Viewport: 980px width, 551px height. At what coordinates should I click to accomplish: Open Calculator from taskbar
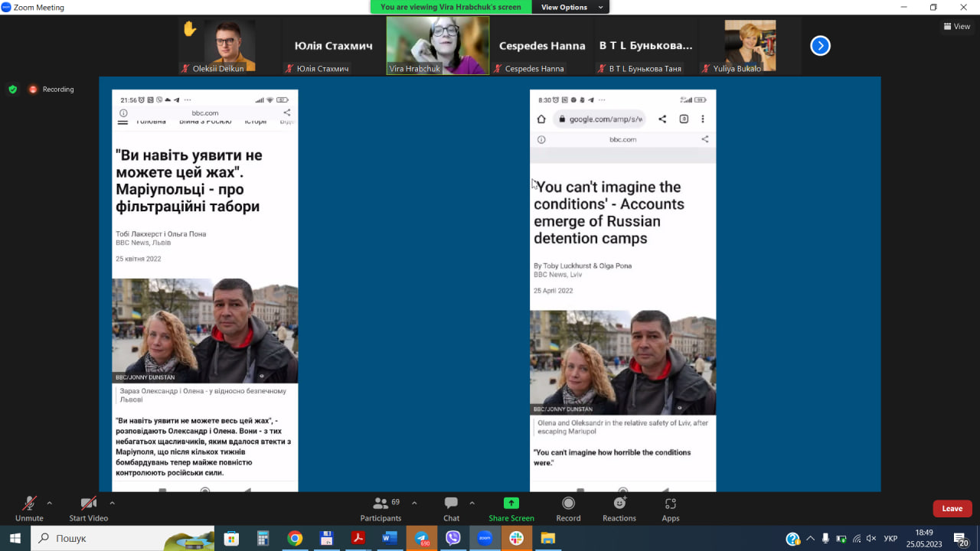click(263, 538)
